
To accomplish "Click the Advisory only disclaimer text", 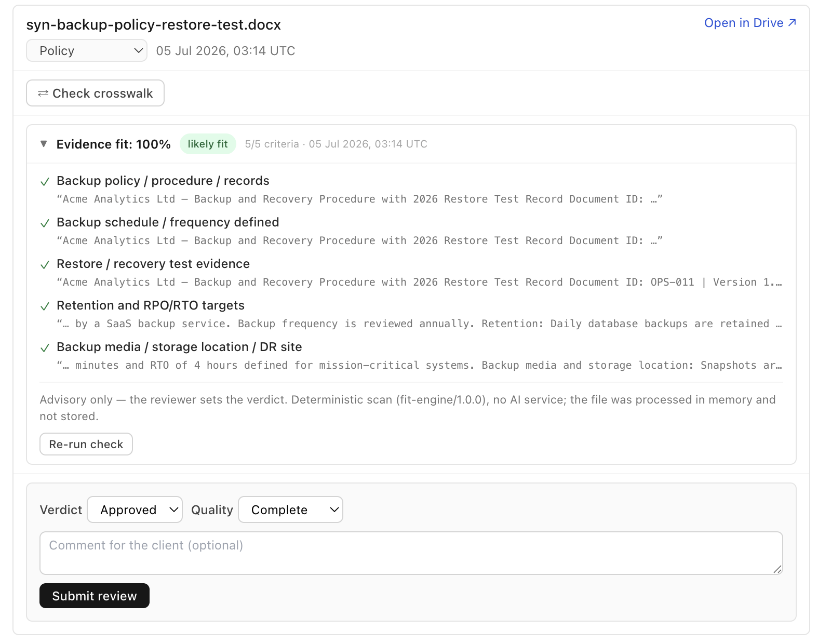I will [x=408, y=408].
